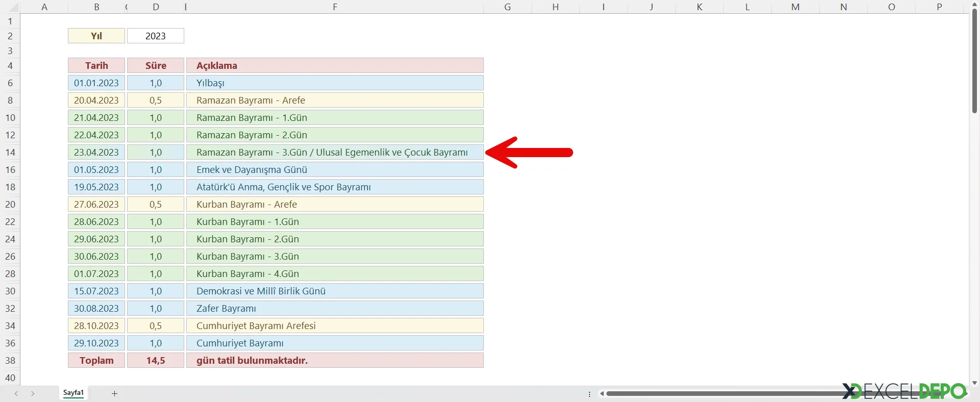Click the vertical scrollbar up arrow

tap(974, 4)
